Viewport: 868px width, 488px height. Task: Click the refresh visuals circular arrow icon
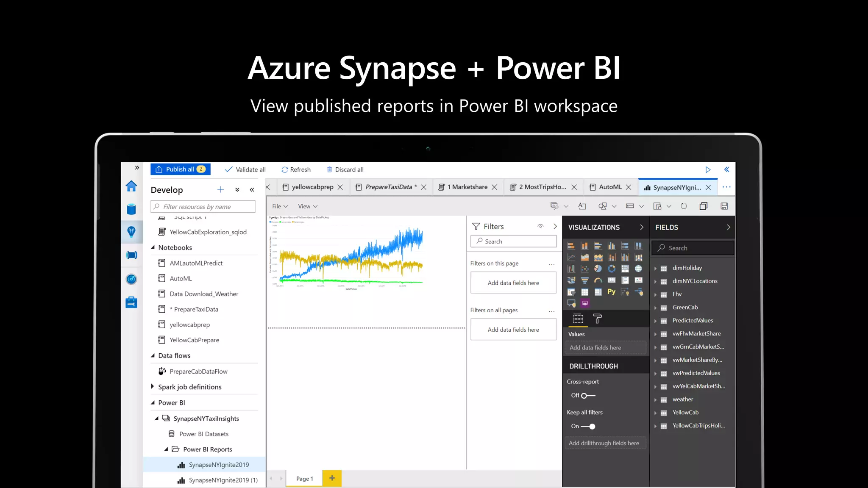click(684, 206)
